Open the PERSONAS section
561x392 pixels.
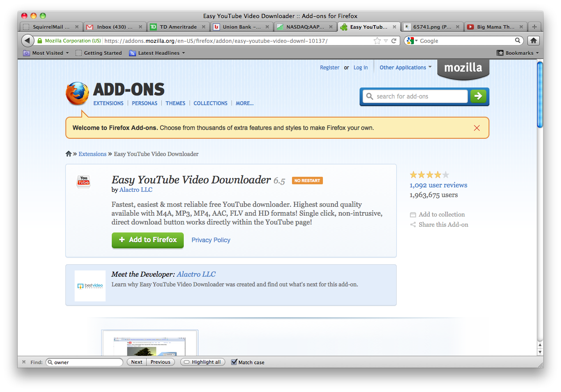(x=144, y=103)
